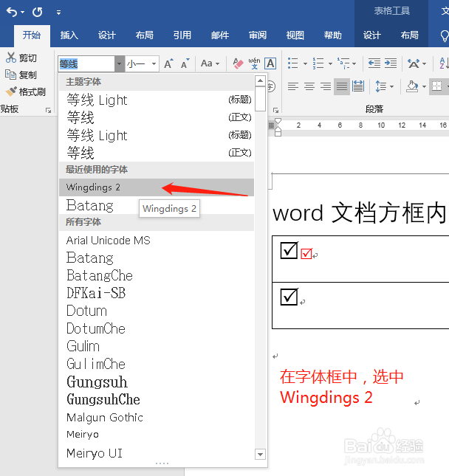Click the ruler table column marker
Screen dimensions: 449x476
pos(271,125)
